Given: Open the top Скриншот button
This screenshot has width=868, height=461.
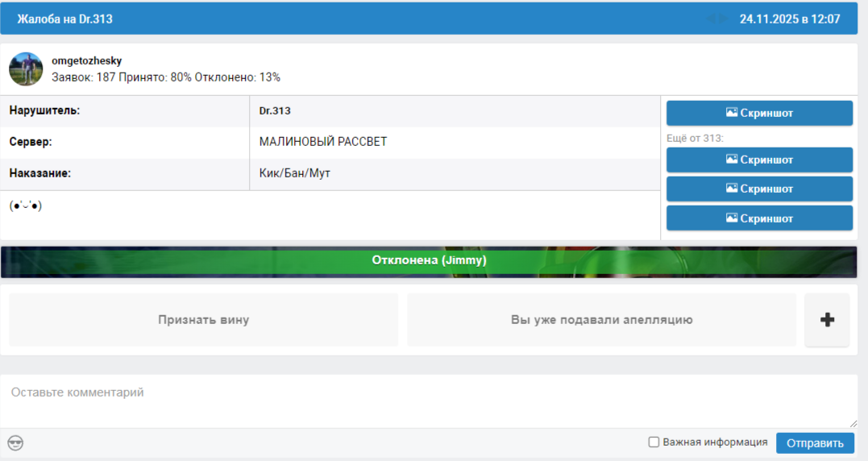Looking at the screenshot, I should pyautogui.click(x=759, y=113).
